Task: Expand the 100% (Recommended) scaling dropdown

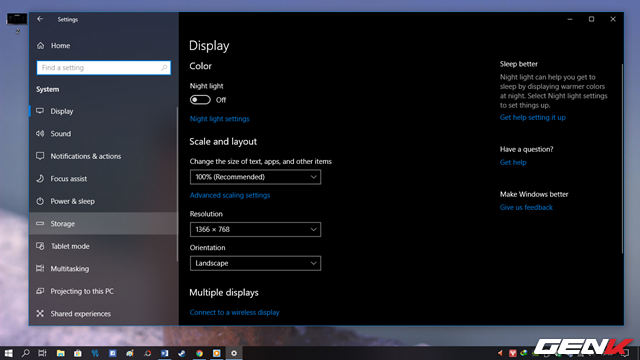Action: tap(255, 177)
